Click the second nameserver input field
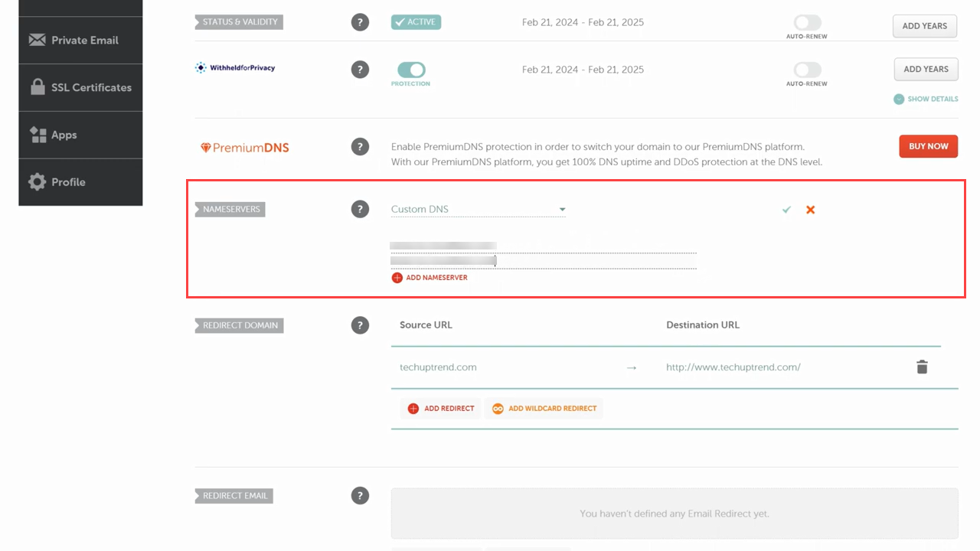This screenshot has width=980, height=551. click(x=544, y=261)
